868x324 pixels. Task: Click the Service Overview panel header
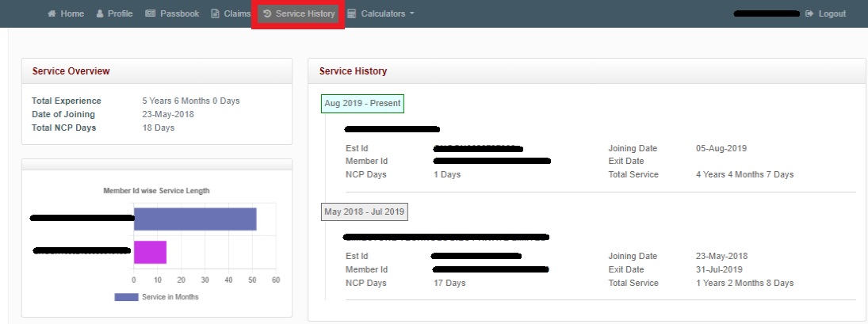(71, 71)
